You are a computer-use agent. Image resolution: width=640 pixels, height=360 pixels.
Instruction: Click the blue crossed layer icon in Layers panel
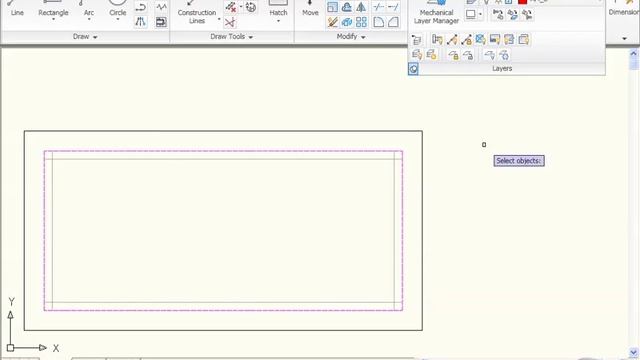click(x=480, y=40)
